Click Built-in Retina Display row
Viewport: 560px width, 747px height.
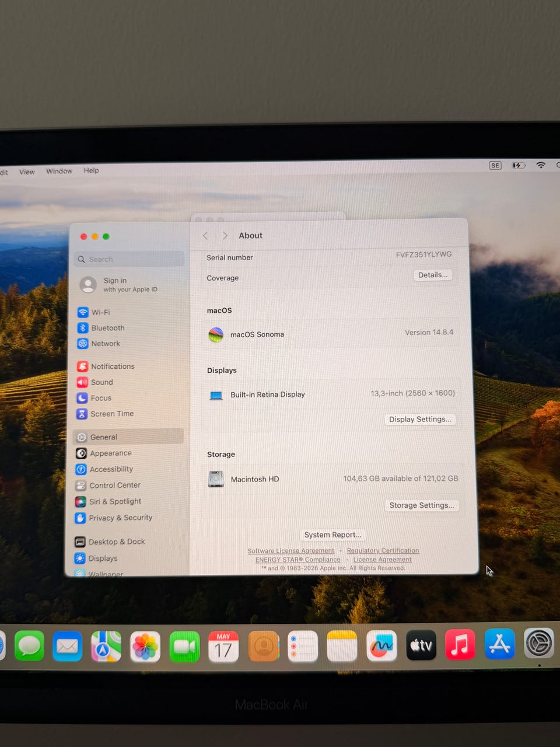[331, 394]
